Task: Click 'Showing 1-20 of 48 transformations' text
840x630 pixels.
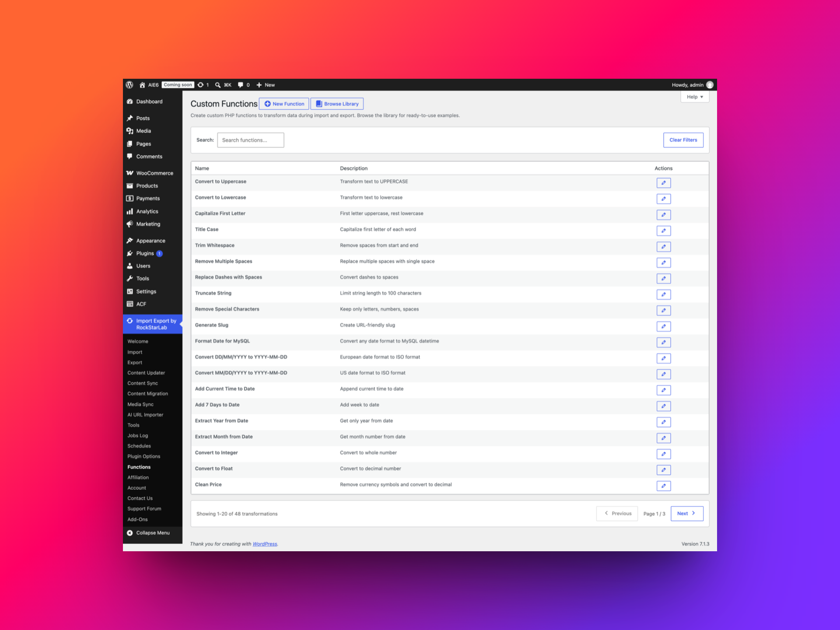Action: [x=237, y=514]
